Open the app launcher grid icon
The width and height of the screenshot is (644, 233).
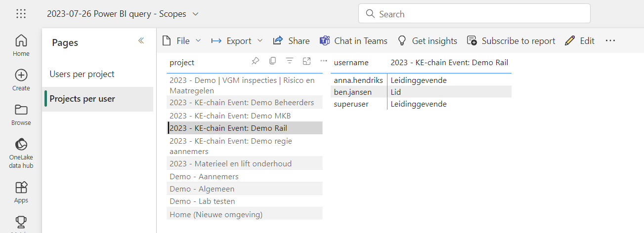point(21,14)
